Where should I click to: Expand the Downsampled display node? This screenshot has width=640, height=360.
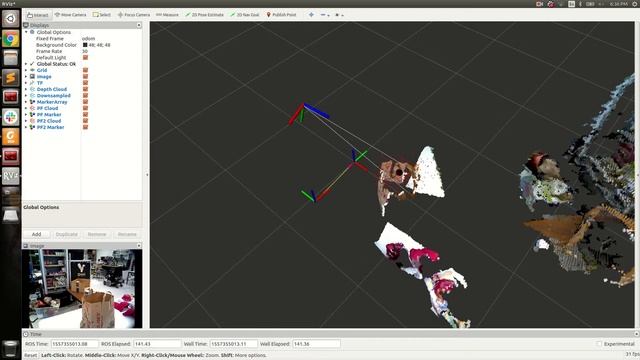pyautogui.click(x=26, y=96)
